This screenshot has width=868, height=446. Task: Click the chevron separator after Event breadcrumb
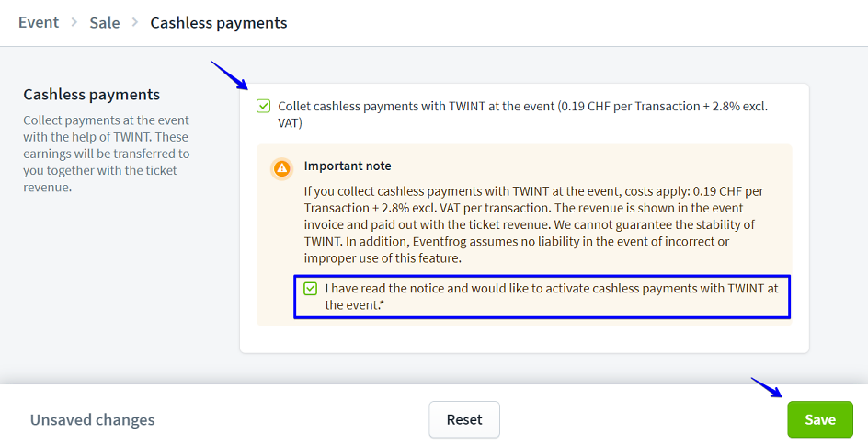[74, 23]
